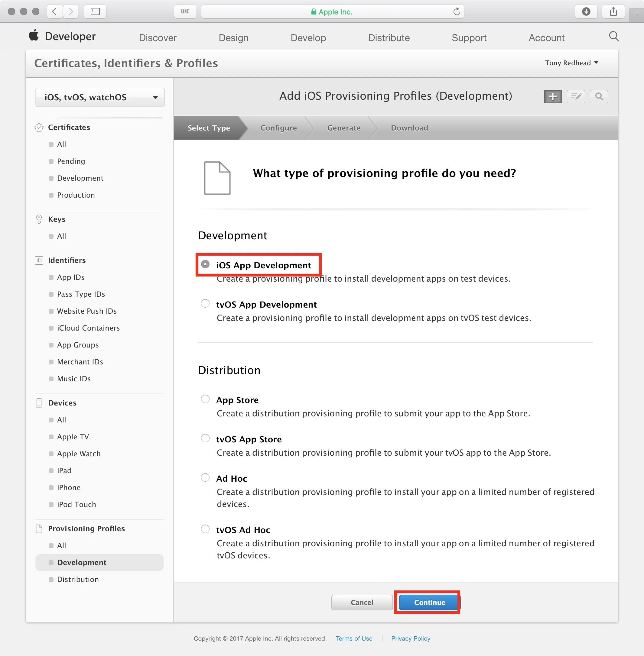Screen dimensions: 644x656
Task: Open the Account menu
Action: 546,38
